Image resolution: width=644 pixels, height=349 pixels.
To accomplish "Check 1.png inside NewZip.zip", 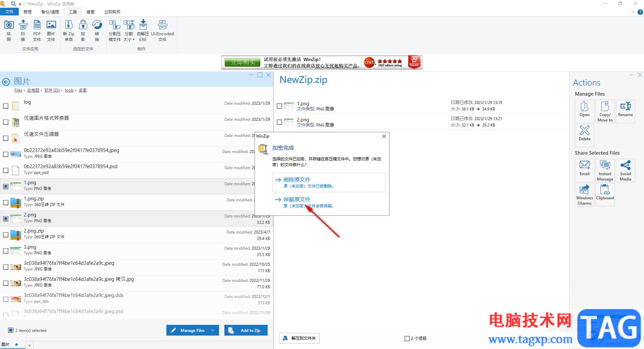I will [279, 106].
